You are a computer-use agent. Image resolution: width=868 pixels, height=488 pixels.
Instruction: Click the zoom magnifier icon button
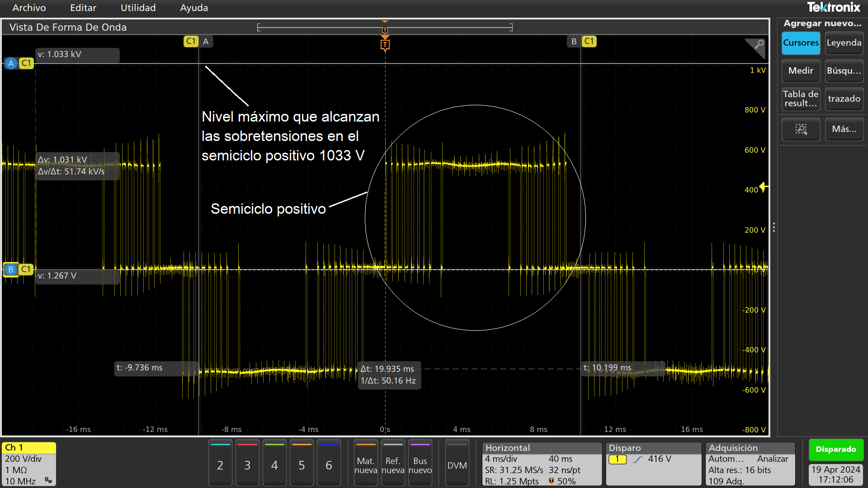801,129
